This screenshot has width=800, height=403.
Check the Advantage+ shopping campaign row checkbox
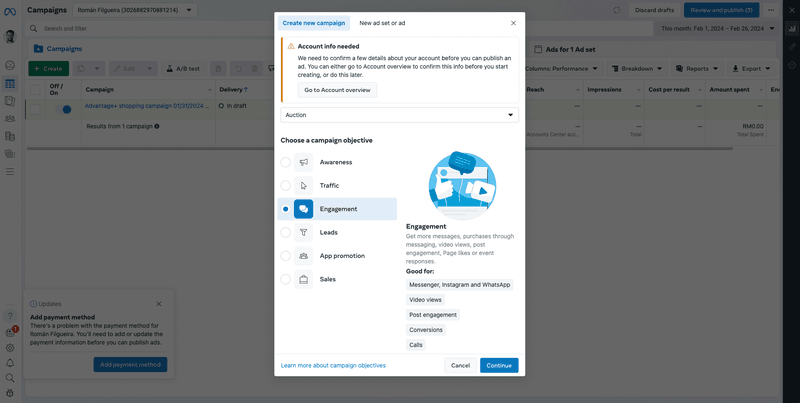point(35,109)
